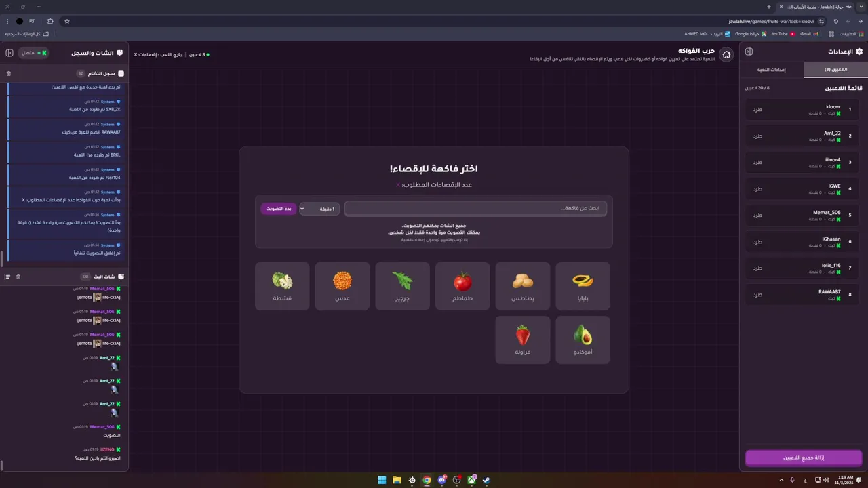The image size is (868, 488).
Task: Open the Chrome tab search chevron
Action: (861, 7)
